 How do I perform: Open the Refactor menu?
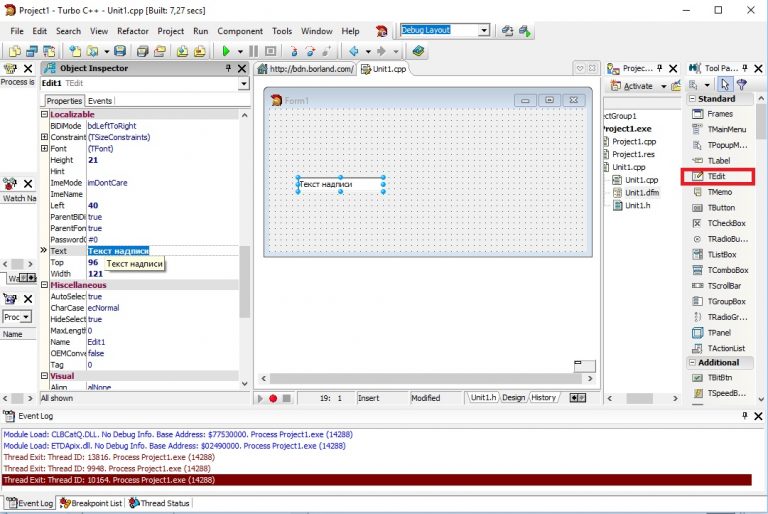coord(132,31)
